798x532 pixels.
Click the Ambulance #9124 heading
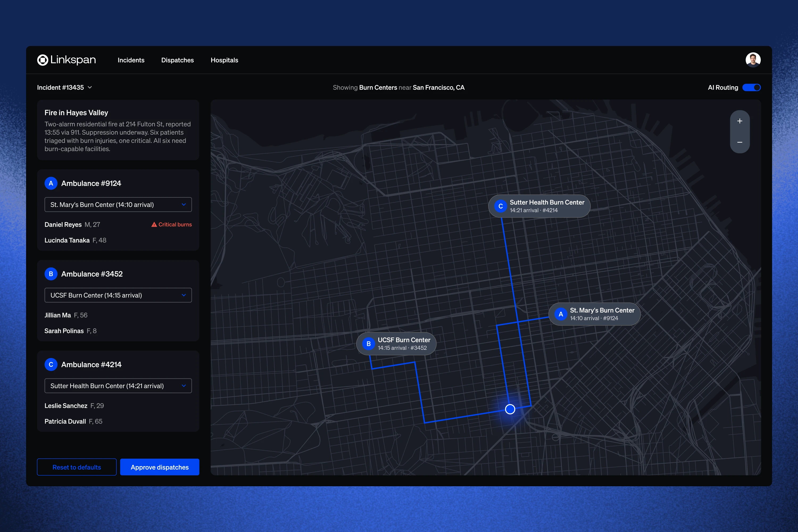91,183
